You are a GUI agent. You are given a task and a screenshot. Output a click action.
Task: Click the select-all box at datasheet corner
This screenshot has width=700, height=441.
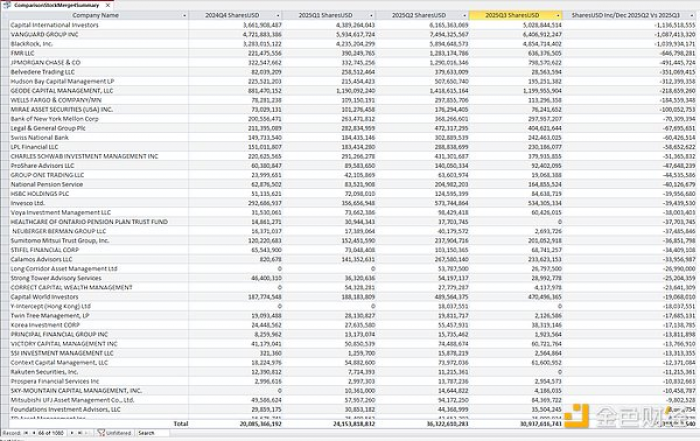(4, 16)
